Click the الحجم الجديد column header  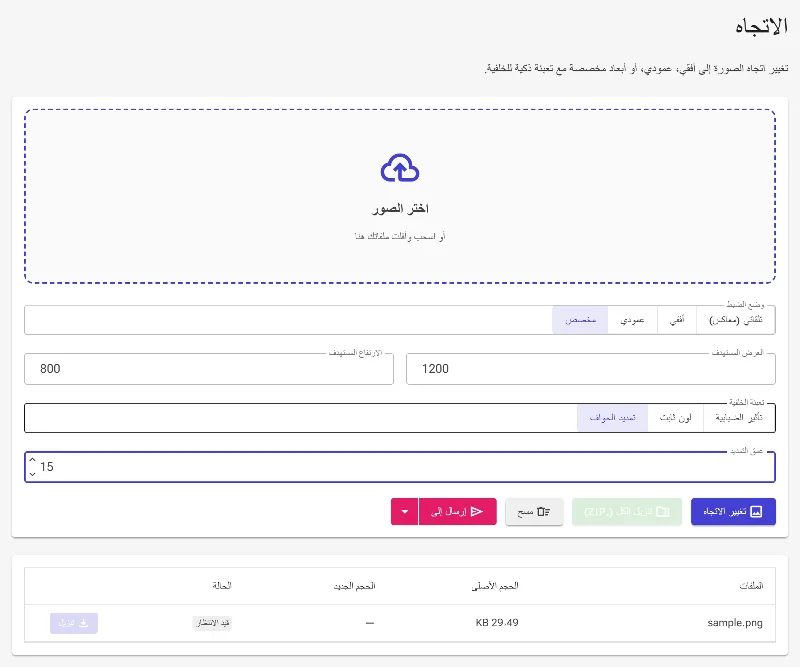coord(355,586)
